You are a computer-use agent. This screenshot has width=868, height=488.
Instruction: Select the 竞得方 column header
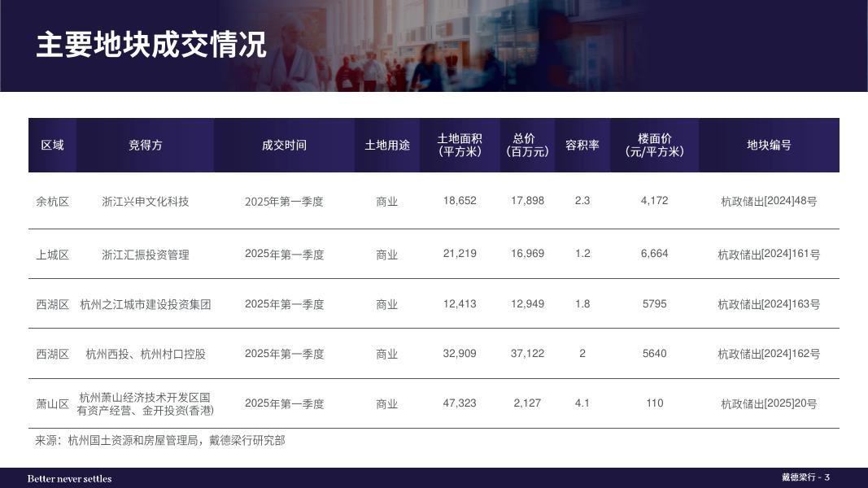[x=145, y=145]
